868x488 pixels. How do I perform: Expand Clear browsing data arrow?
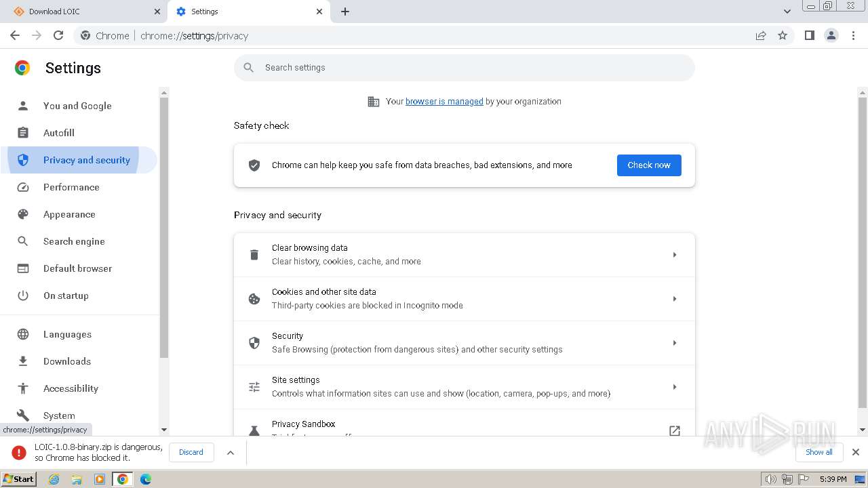coord(675,255)
